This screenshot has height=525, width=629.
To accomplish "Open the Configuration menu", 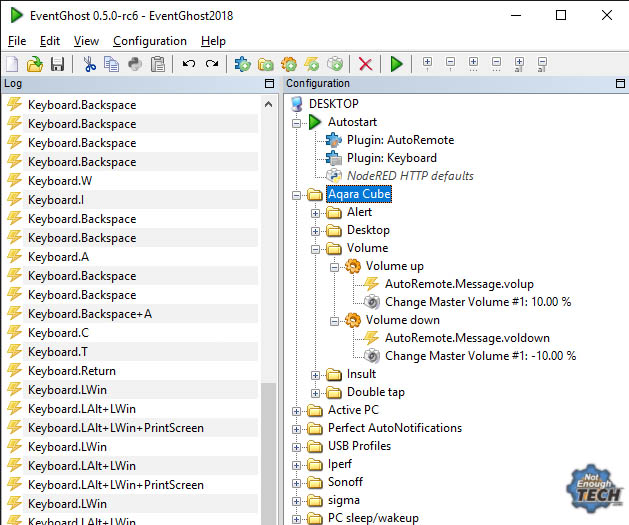I will point(149,41).
